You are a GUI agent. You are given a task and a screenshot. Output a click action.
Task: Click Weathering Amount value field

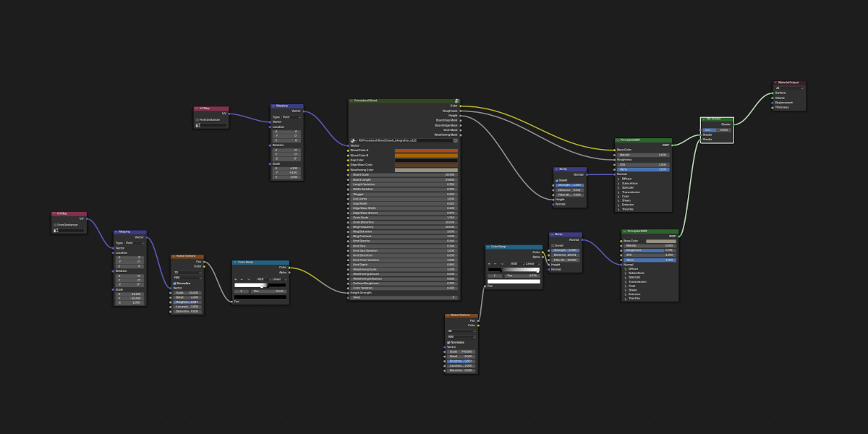(x=404, y=274)
